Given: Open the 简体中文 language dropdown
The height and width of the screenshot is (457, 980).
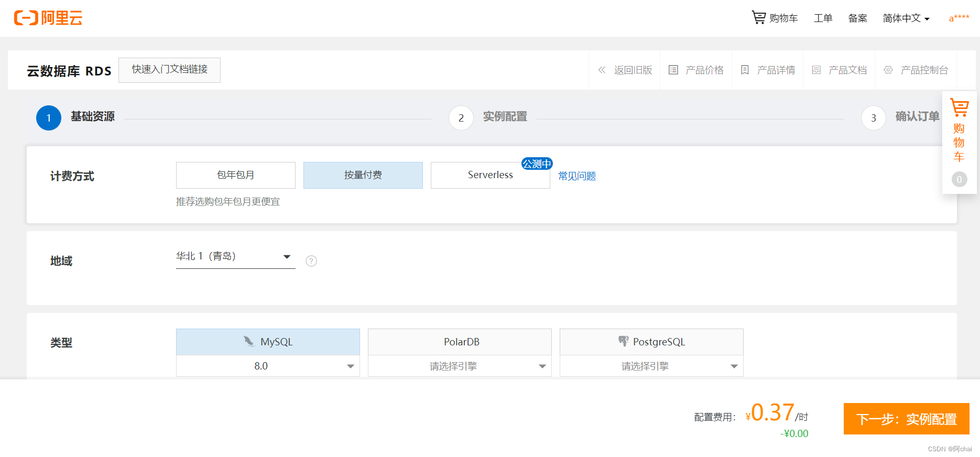Looking at the screenshot, I should 906,18.
